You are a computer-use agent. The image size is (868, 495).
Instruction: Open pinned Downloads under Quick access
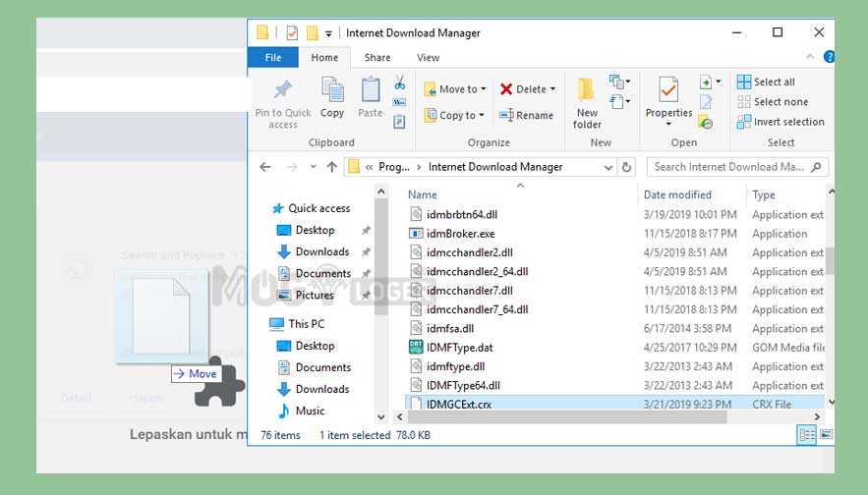pyautogui.click(x=322, y=251)
